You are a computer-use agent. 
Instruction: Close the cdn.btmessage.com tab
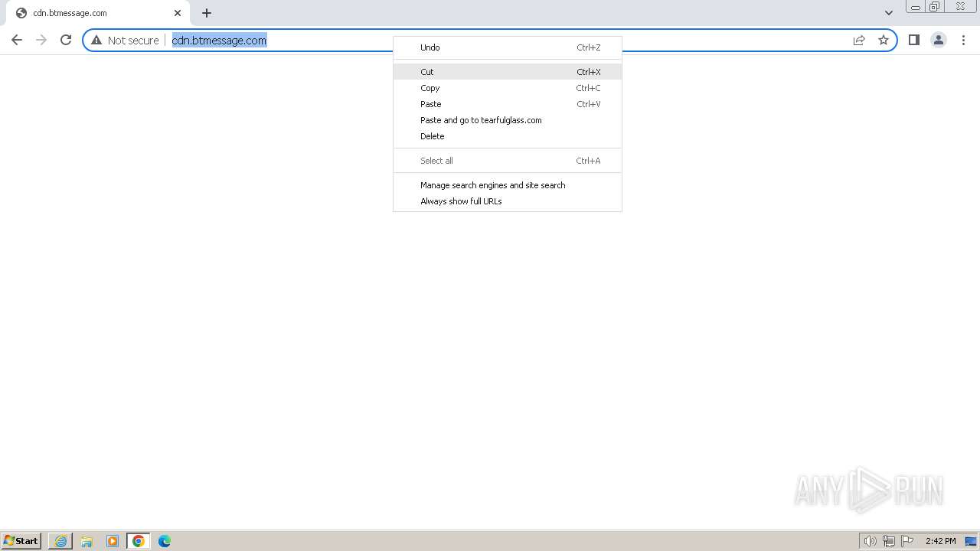pos(178,13)
